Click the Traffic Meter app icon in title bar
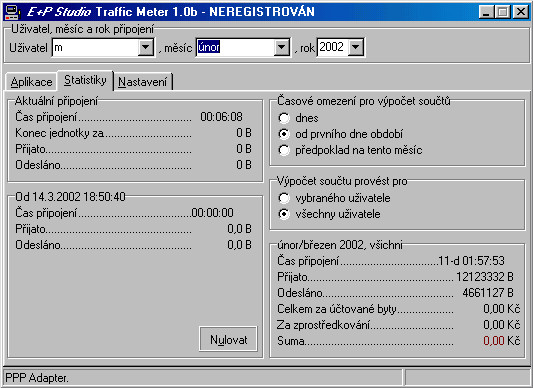The image size is (533, 388). 12,12
